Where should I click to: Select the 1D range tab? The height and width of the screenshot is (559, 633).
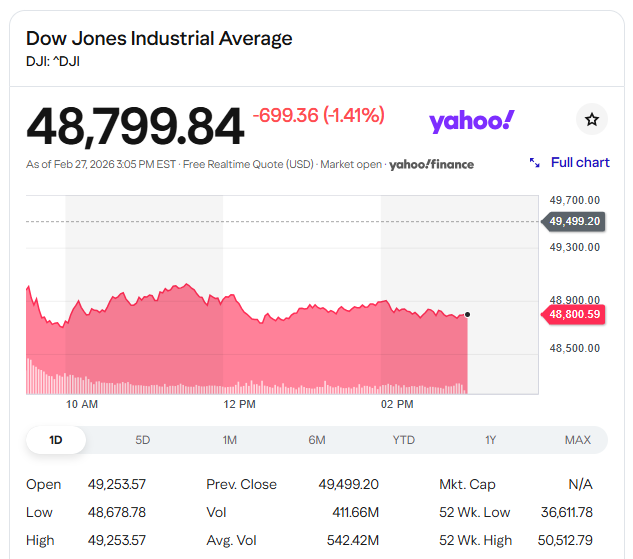tap(56, 440)
